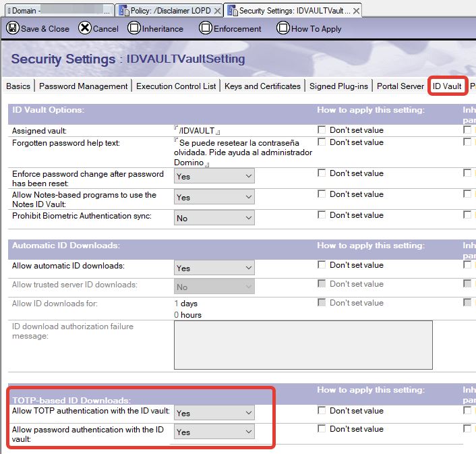This screenshot has width=476, height=454.
Task: Go to the Portal Server tab
Action: 400,86
